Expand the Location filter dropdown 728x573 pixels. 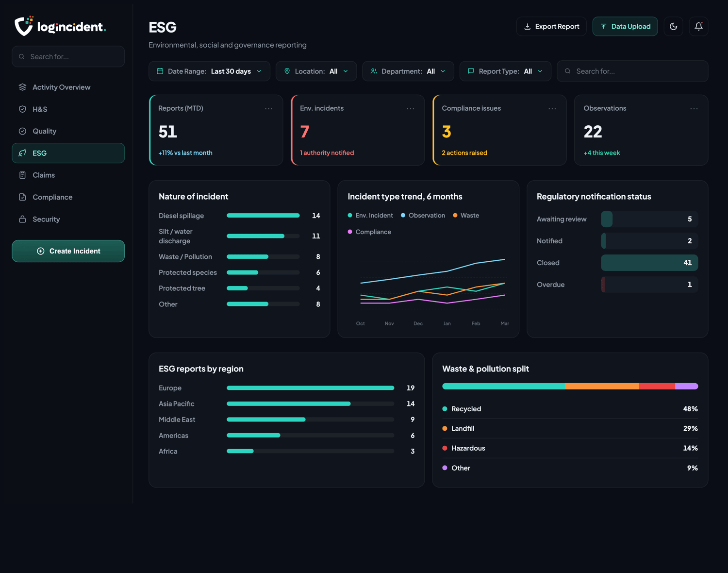tap(316, 71)
